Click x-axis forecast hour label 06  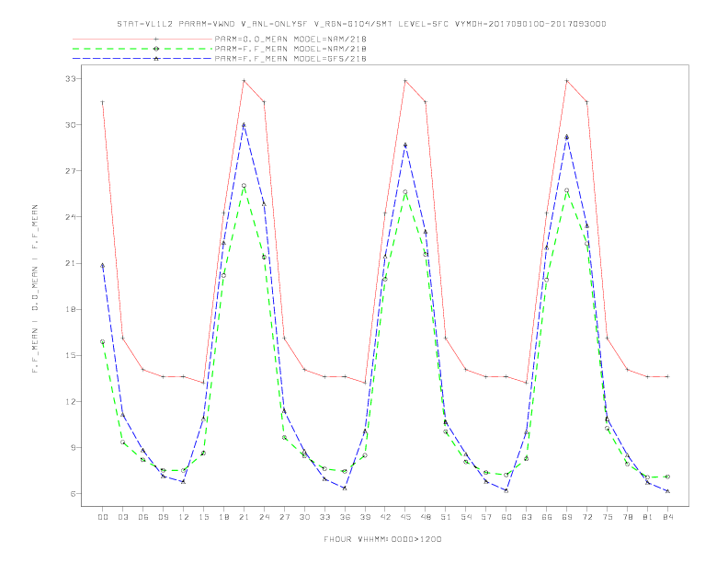coord(143,517)
